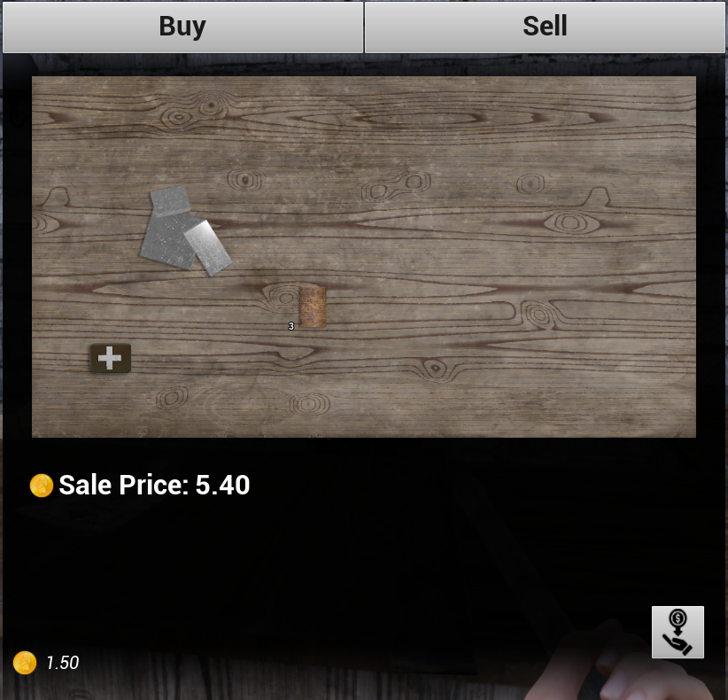Pick the shiny bright metal plate
Screen dimensions: 728x700
click(x=208, y=248)
